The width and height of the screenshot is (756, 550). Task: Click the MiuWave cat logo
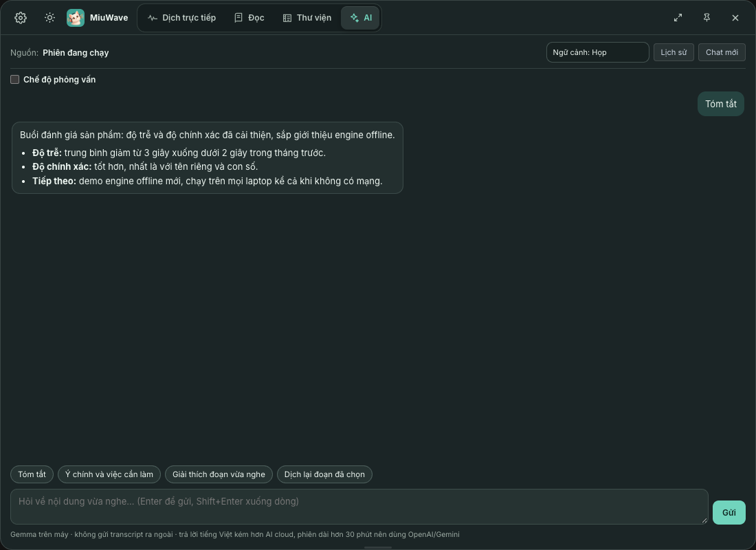76,18
